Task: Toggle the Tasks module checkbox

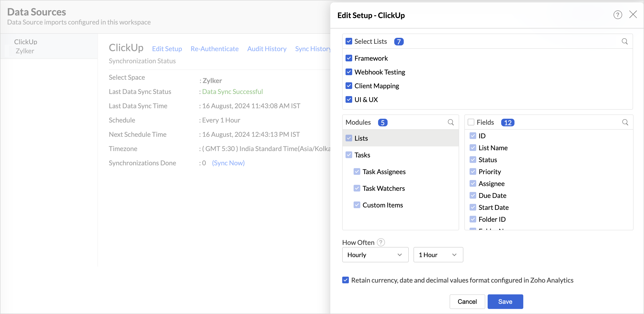Action: [x=349, y=155]
